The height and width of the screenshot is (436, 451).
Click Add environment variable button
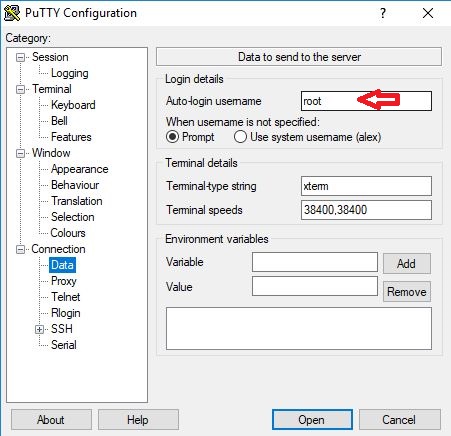(407, 264)
